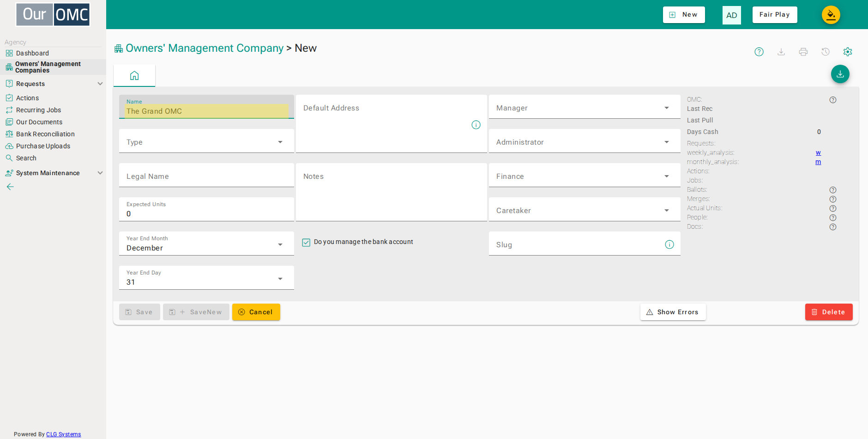Click the Show Errors button
868x439 pixels.
(x=673, y=312)
